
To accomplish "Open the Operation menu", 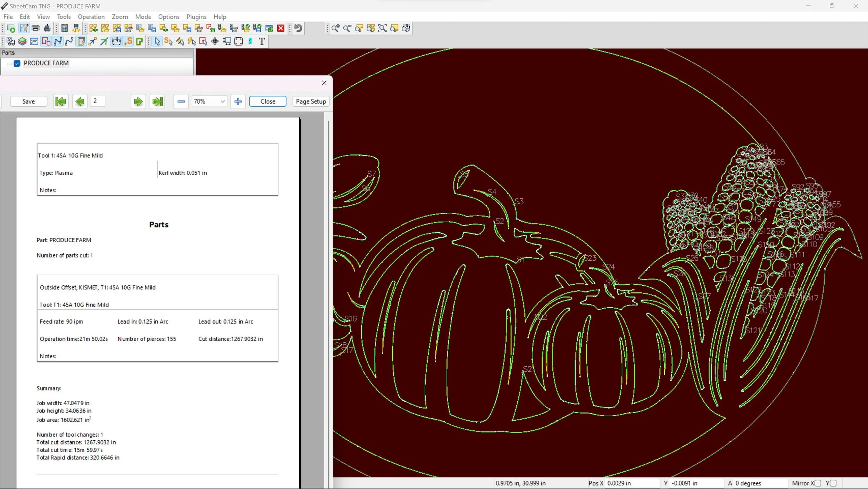I will pyautogui.click(x=91, y=17).
